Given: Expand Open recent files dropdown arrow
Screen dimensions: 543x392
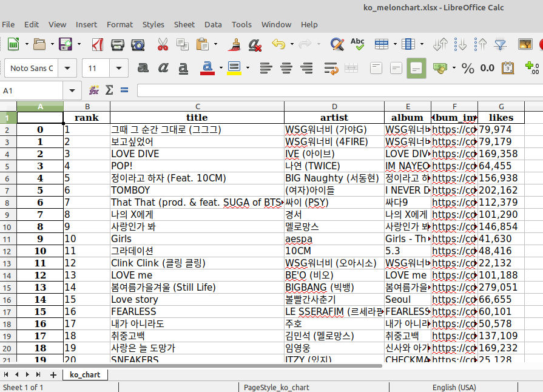Looking at the screenshot, I should 52,44.
